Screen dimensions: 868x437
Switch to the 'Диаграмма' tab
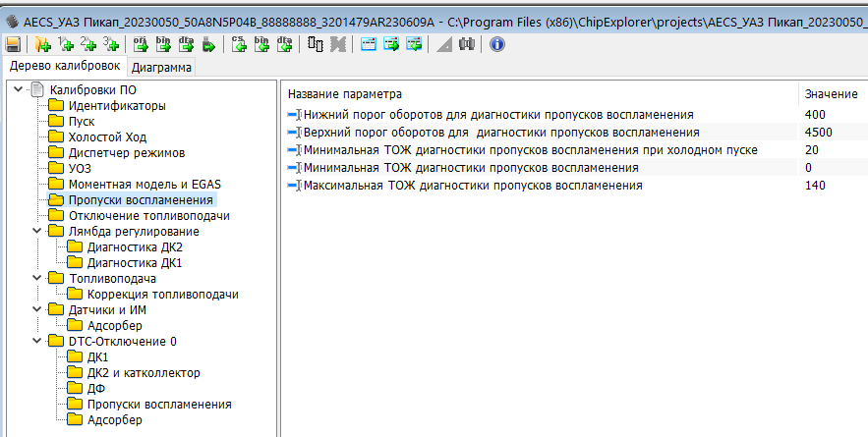[x=162, y=68]
